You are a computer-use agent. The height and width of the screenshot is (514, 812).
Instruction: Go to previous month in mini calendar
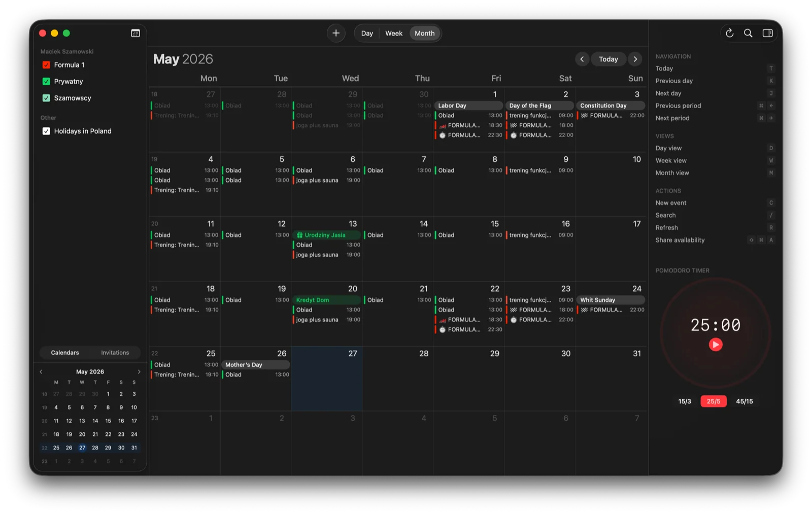pos(41,371)
